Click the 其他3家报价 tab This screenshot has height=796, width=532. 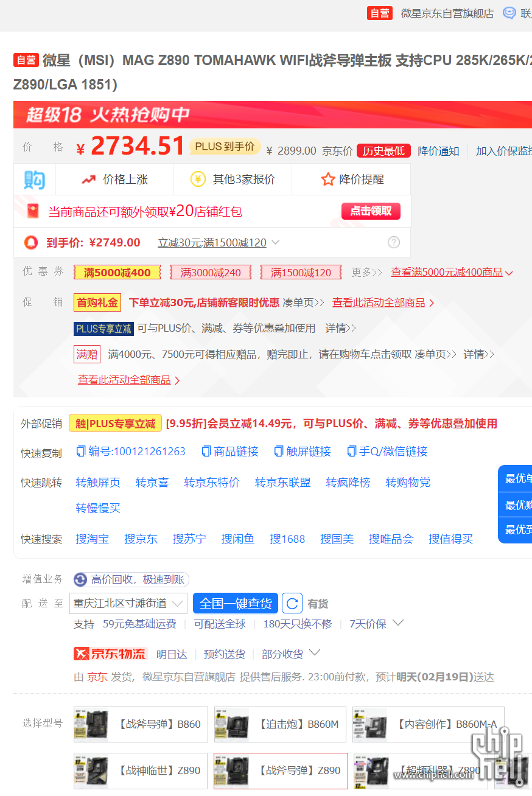pos(233,180)
